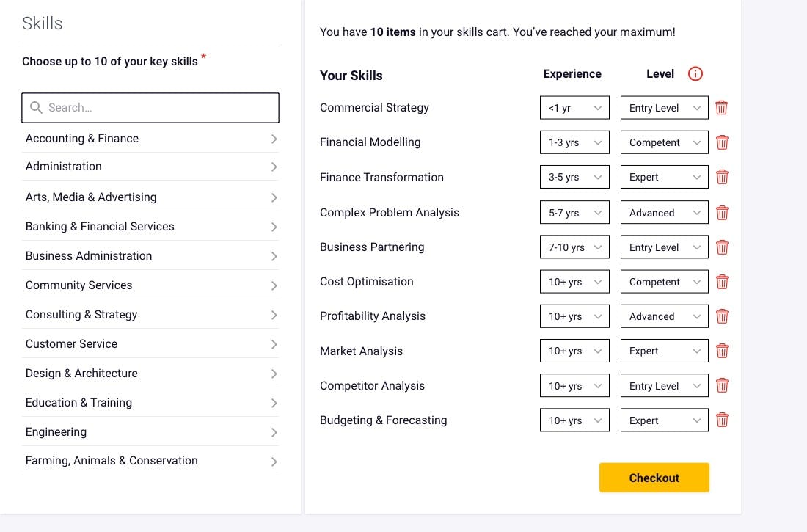This screenshot has width=807, height=532.
Task: Delete the Finance Transformation skill
Action: [x=722, y=177]
